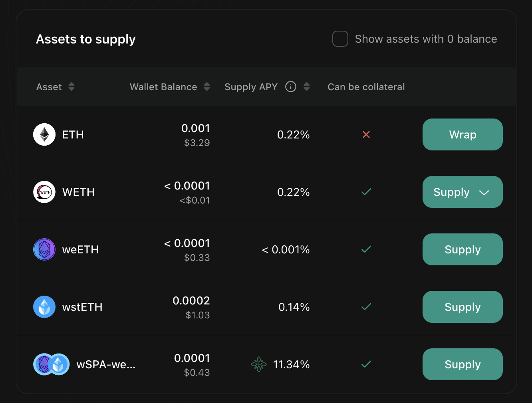Supply the weETH asset

pyautogui.click(x=463, y=249)
